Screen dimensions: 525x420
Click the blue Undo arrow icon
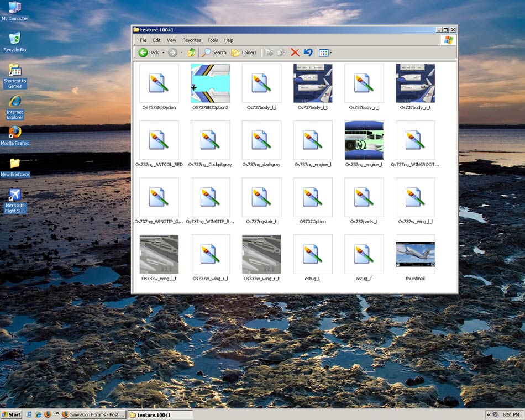click(308, 53)
